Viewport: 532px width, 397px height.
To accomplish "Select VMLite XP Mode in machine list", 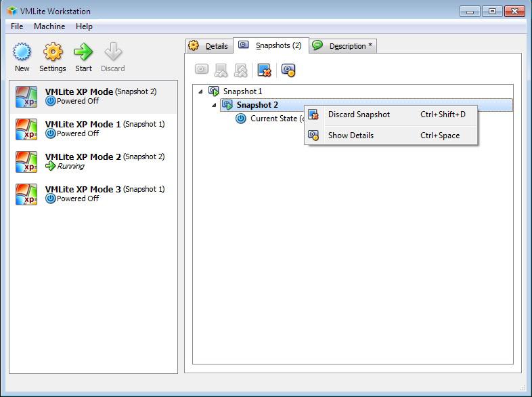I will (93, 97).
